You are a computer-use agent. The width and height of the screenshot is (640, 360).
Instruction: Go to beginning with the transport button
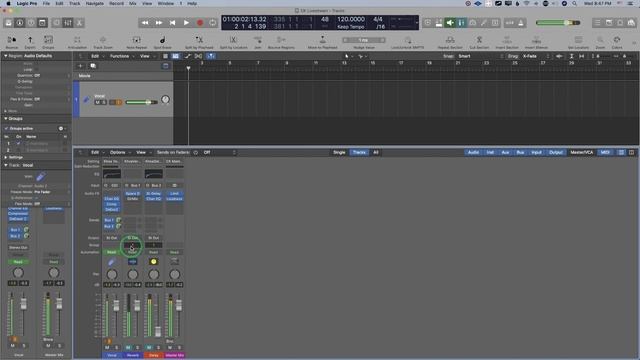tap(172, 23)
